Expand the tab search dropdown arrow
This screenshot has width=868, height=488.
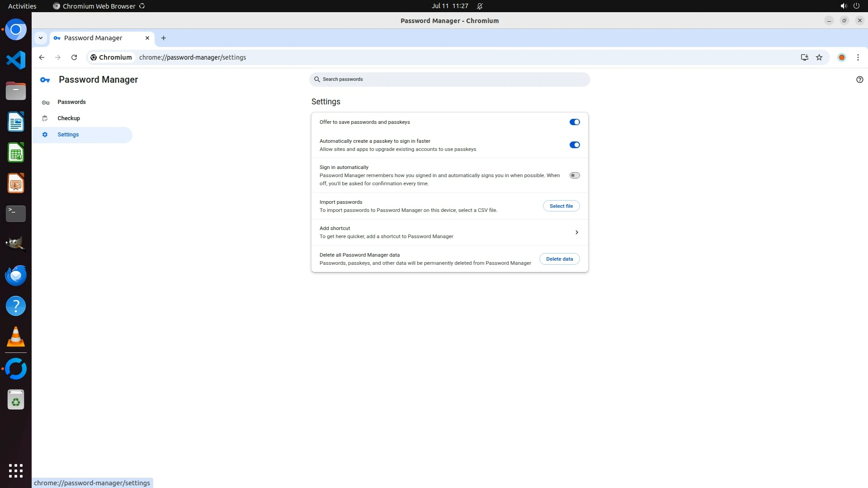coord(41,38)
